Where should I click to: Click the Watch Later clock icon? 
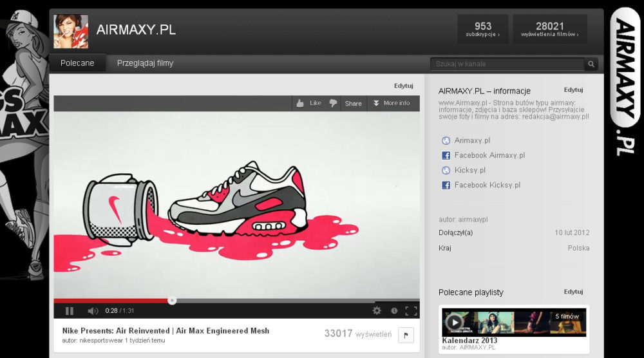pos(394,311)
